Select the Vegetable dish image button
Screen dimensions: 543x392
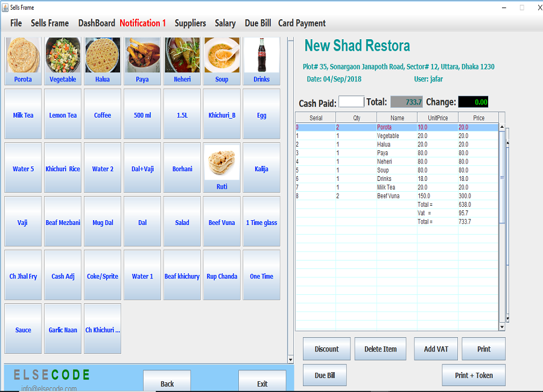pyautogui.click(x=63, y=55)
